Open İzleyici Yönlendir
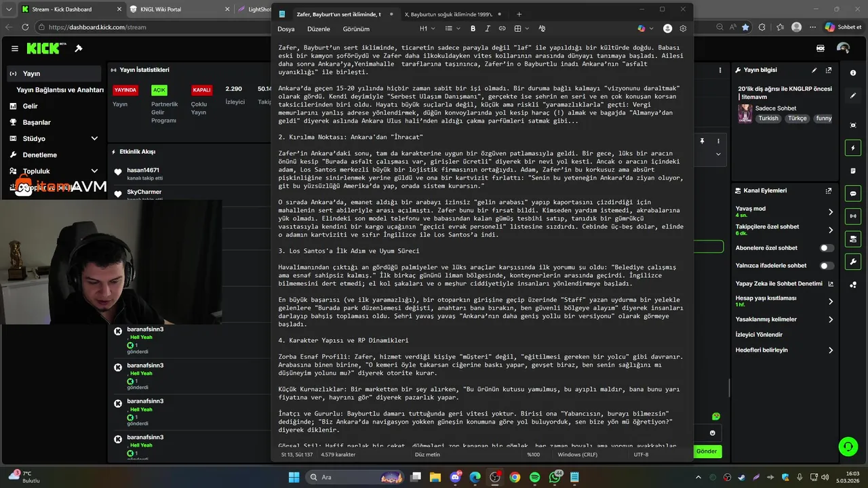The height and width of the screenshot is (488, 868). tap(759, 335)
